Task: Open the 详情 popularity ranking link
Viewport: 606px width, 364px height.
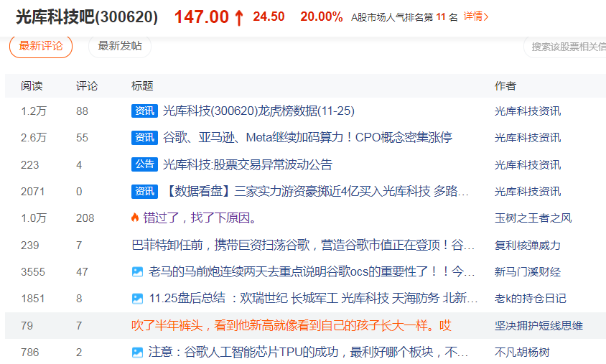Action: pos(476,17)
